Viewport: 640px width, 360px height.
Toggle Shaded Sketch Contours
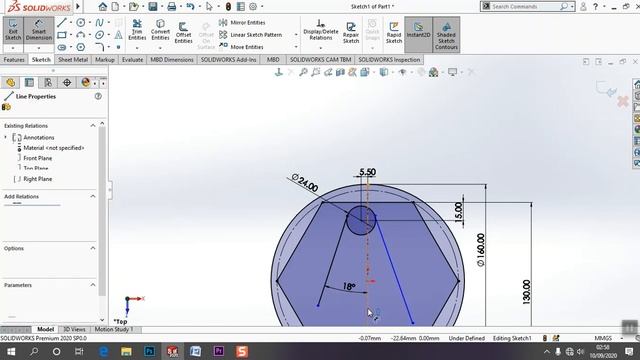click(446, 35)
